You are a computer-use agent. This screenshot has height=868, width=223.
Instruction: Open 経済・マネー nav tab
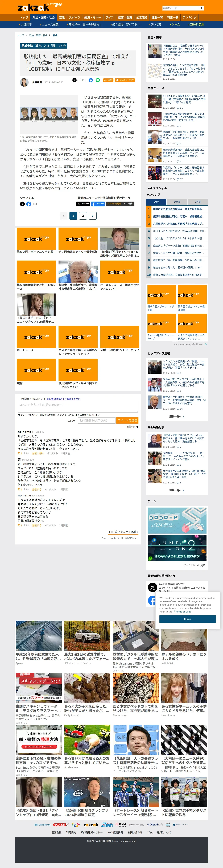tap(93, 18)
